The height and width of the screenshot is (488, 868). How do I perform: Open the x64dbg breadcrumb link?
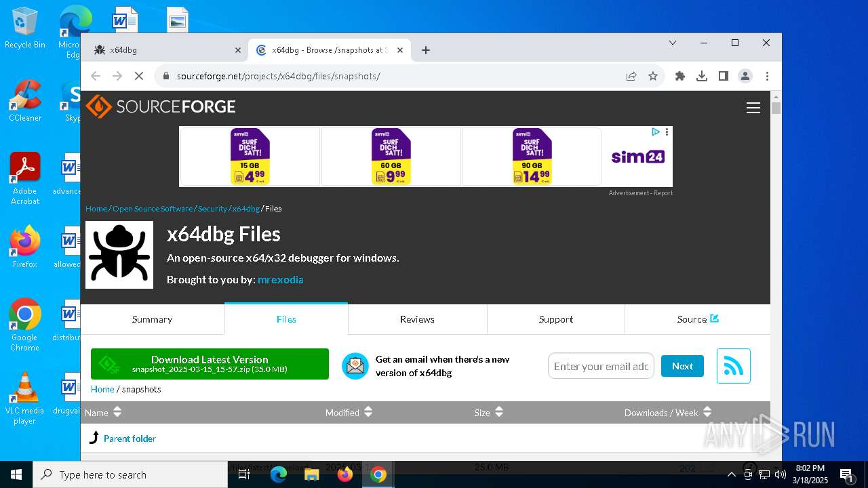(x=246, y=209)
